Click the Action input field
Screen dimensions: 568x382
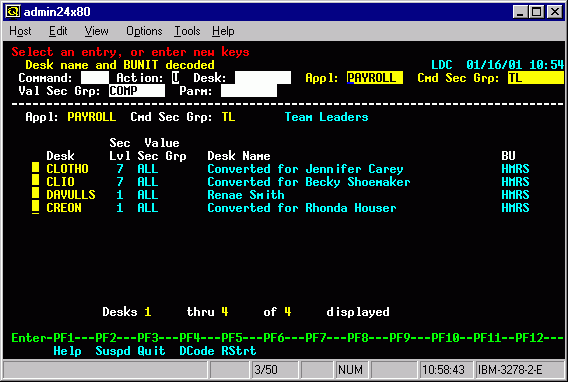[176, 77]
